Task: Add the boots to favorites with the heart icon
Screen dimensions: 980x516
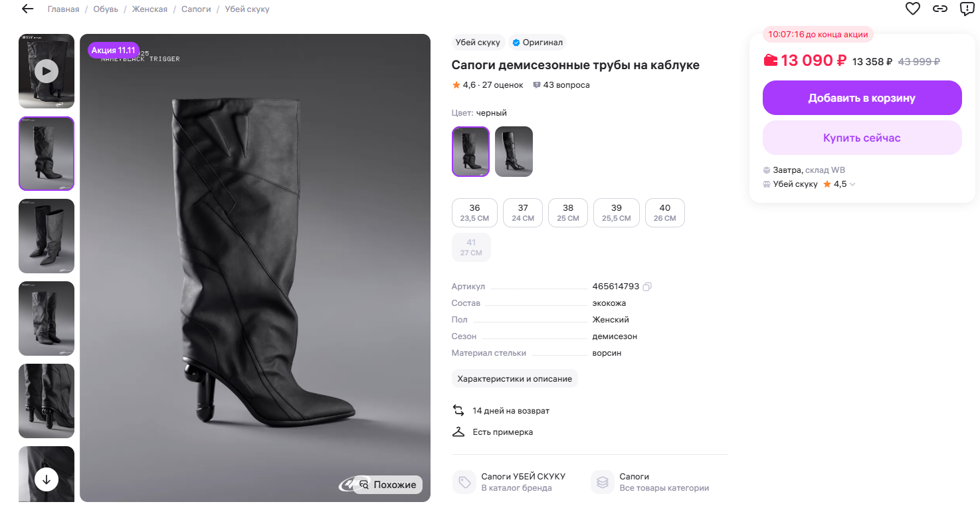Action: click(x=913, y=9)
